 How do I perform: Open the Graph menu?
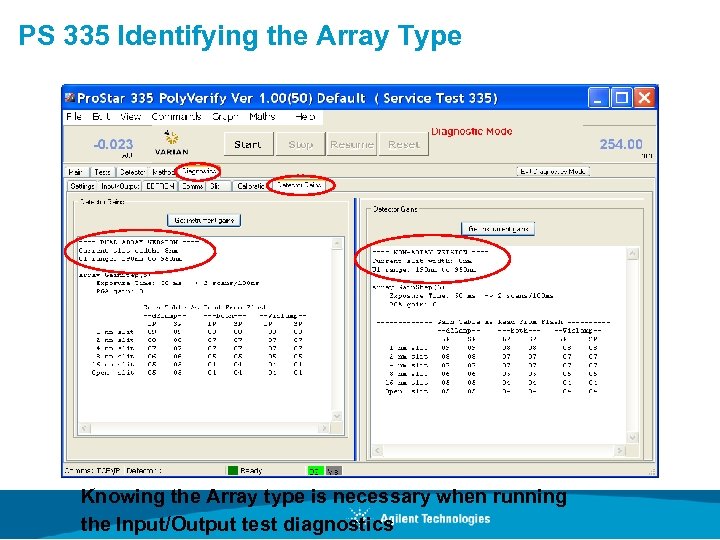tap(225, 117)
